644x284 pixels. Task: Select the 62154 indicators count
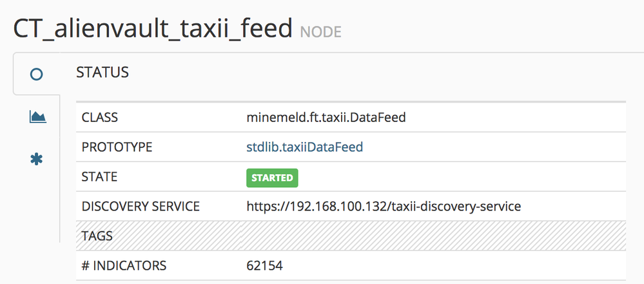(265, 265)
